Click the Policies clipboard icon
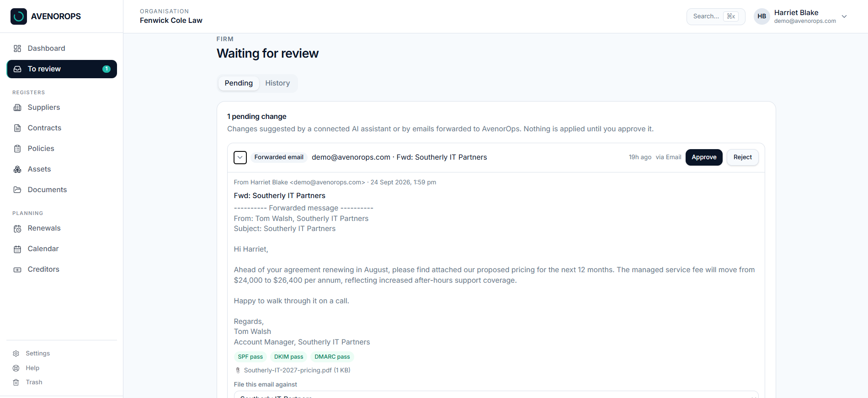Viewport: 868px width, 398px height. pyautogui.click(x=17, y=149)
